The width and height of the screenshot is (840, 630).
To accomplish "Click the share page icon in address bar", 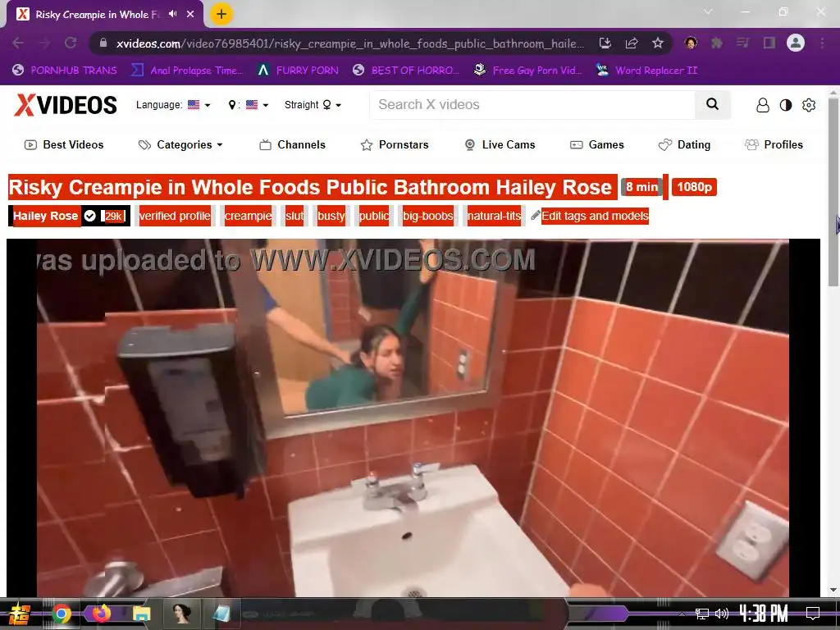I will 632,43.
